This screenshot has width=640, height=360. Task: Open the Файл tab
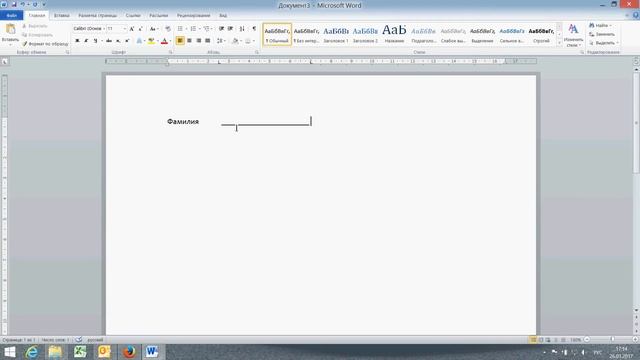pyautogui.click(x=11, y=16)
